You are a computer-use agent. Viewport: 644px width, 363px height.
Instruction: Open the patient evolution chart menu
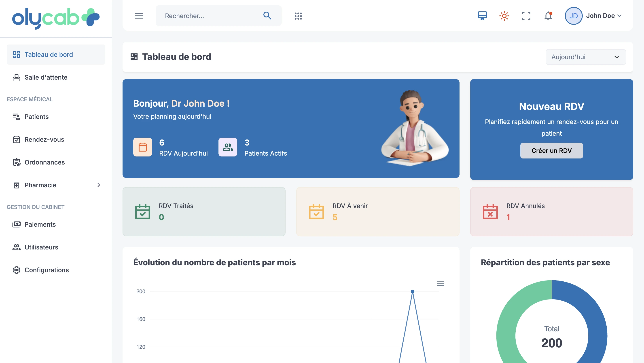tap(441, 284)
